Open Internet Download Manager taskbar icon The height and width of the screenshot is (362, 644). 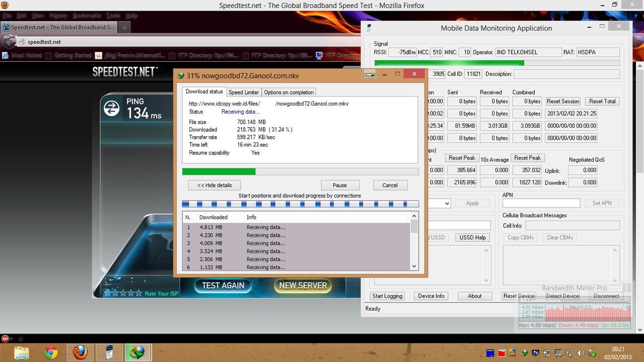(x=137, y=352)
